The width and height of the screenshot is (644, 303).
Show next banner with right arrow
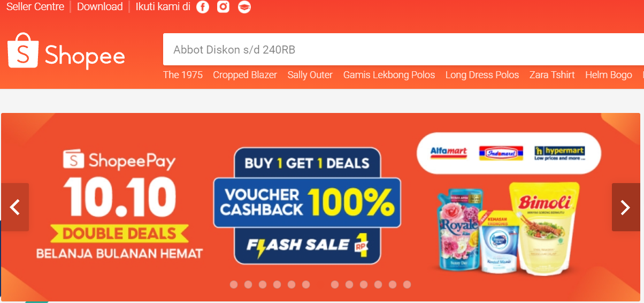click(625, 207)
